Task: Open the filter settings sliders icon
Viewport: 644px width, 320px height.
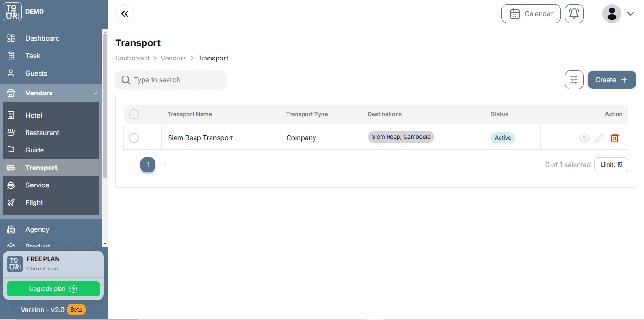Action: [x=574, y=80]
